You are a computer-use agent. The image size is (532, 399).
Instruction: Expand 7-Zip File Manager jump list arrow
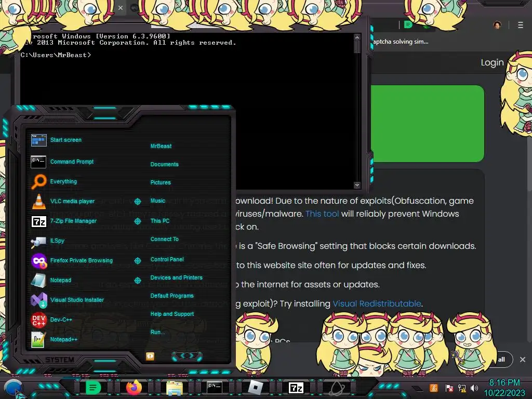137,221
